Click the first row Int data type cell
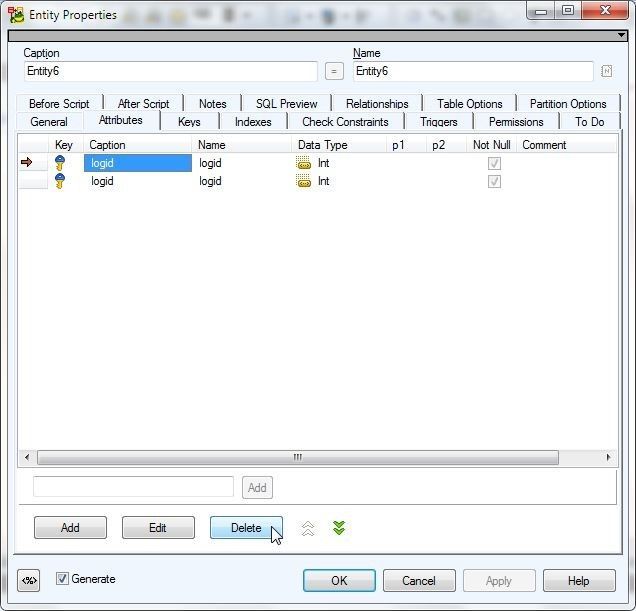The height and width of the screenshot is (611, 636). tap(339, 163)
